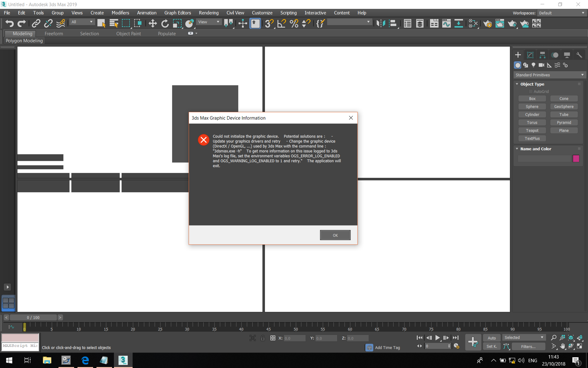Toggle the 3D Snaps button
This screenshot has width=588, height=368.
click(269, 23)
